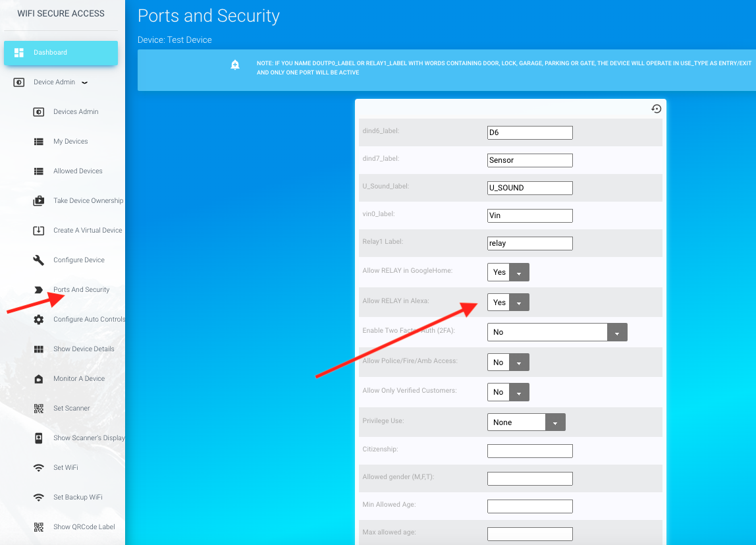This screenshot has width=756, height=545.
Task: Select Device Admin in sidebar
Action: click(54, 82)
